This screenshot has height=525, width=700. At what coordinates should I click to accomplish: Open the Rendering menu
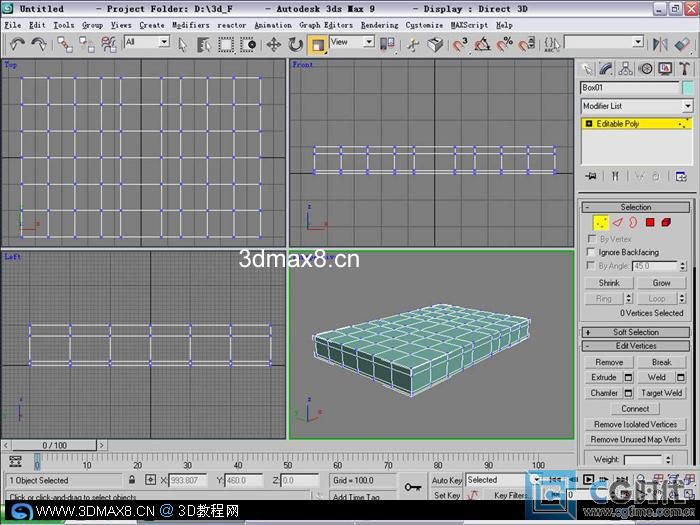(379, 25)
